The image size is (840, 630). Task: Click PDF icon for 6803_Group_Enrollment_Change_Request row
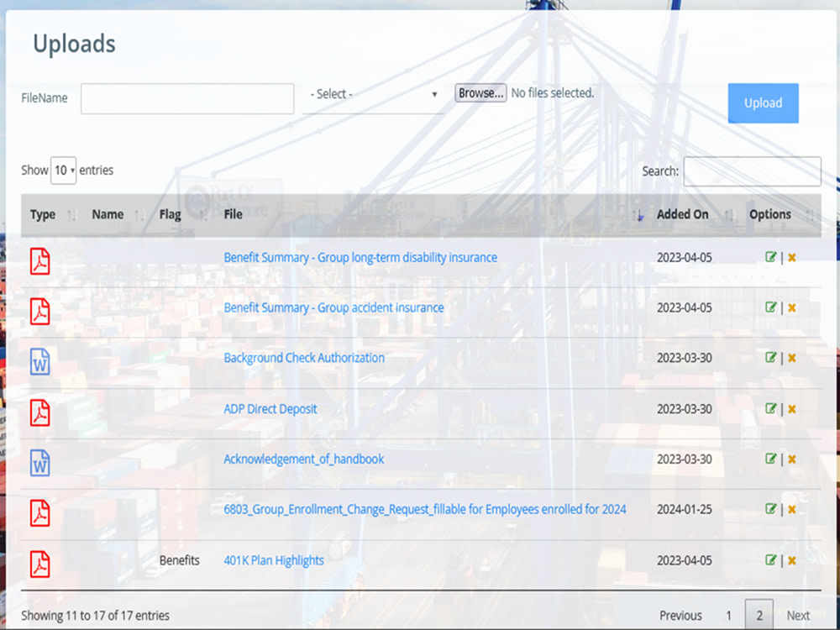40,513
